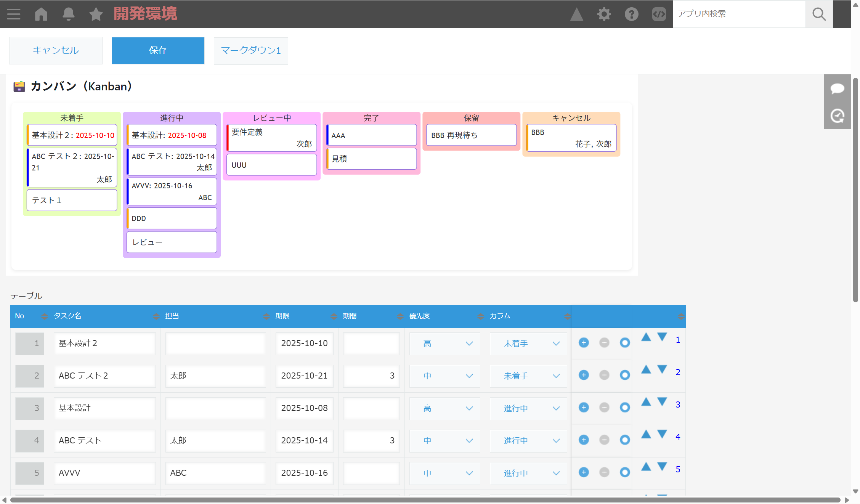
Task: Go to home via house icon
Action: 41,14
